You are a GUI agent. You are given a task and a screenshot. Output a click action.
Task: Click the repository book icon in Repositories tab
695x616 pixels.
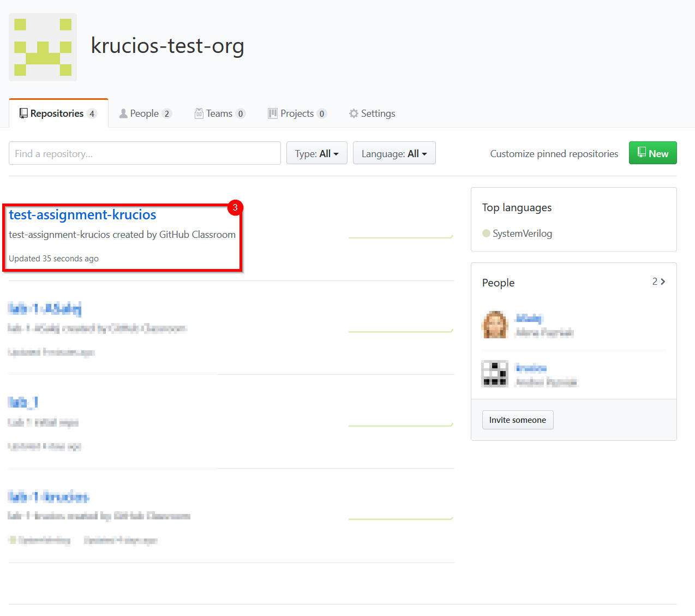pos(23,113)
